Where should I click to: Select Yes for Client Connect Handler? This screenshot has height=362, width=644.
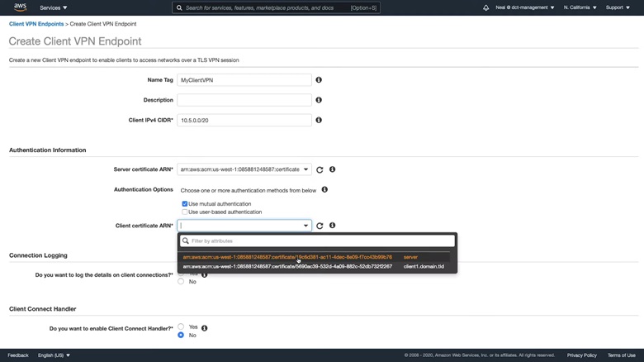coord(181,326)
